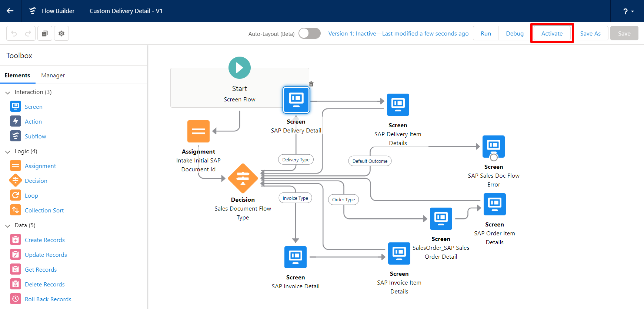Click the connector circle under Doc Flow Error node
The height and width of the screenshot is (309, 644).
click(x=494, y=157)
